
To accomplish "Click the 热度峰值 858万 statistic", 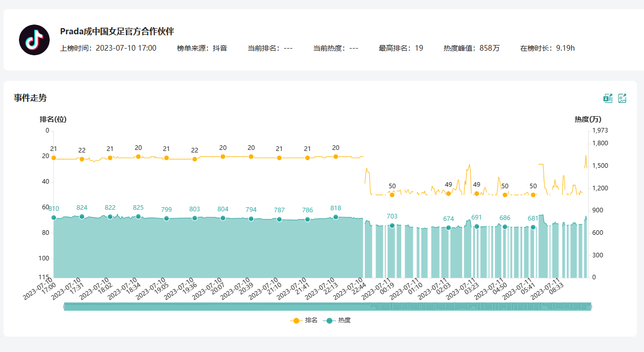I will click(471, 48).
